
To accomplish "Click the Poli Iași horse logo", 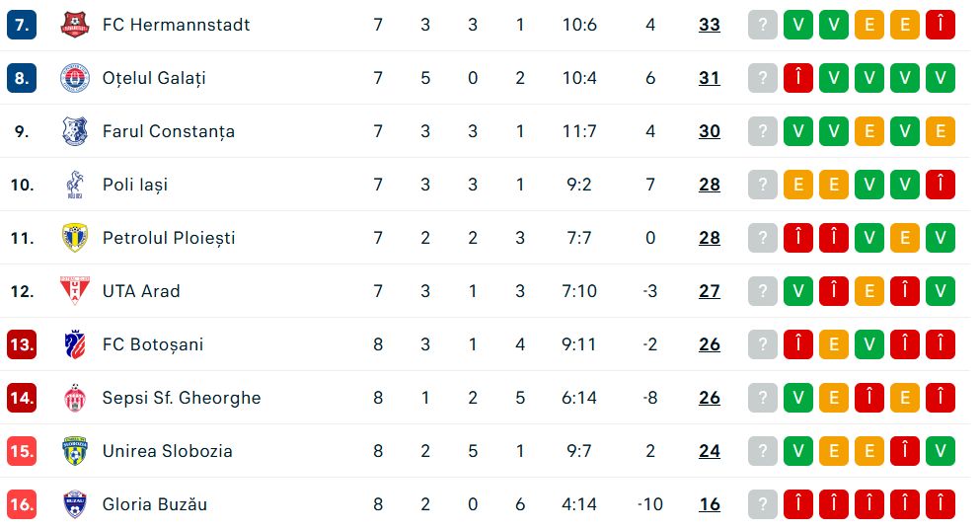I will [75, 185].
